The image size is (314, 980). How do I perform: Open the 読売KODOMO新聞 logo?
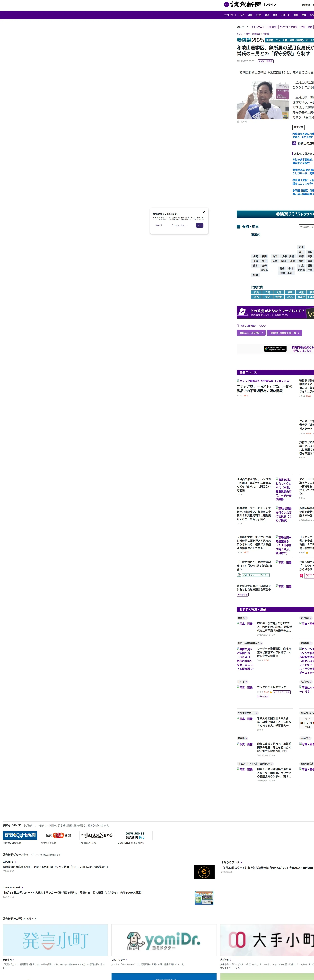pos(20,835)
